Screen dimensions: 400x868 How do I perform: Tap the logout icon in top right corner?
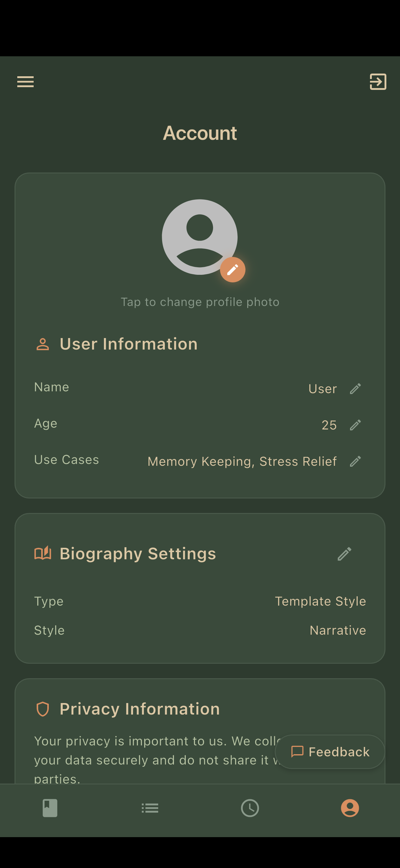(x=378, y=81)
